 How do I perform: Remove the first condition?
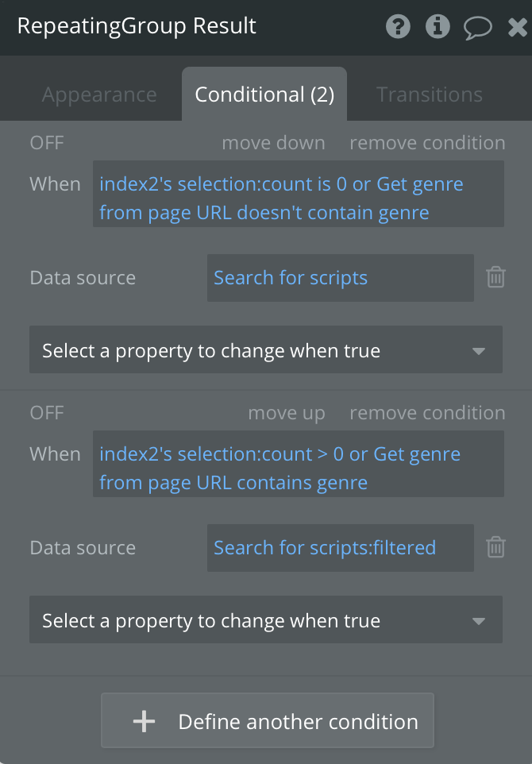point(427,143)
